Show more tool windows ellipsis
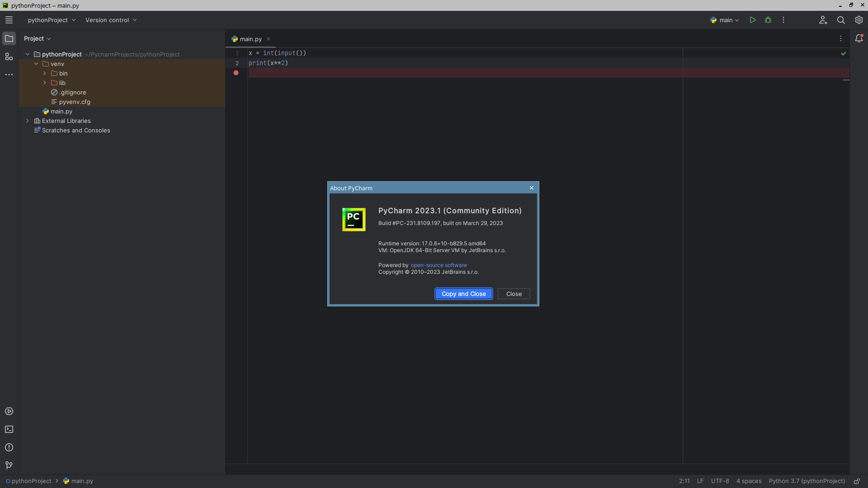This screenshot has width=868, height=488. coord(9,75)
